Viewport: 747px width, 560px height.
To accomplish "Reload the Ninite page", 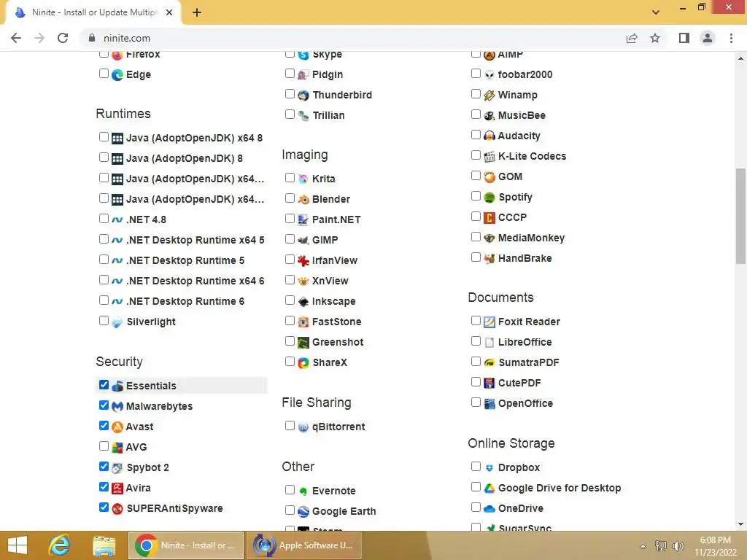I will [63, 38].
